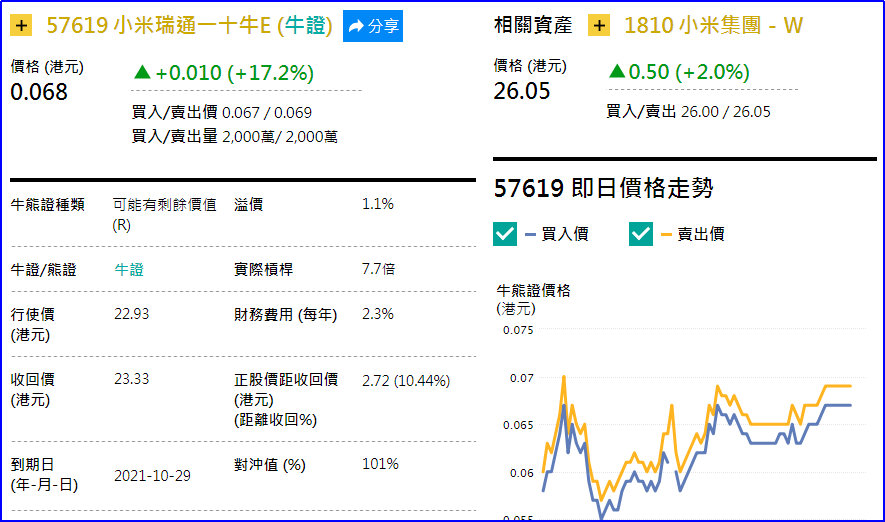Click the blue 買入價 legend swatch
Screen dimensions: 885x522
coord(531,234)
